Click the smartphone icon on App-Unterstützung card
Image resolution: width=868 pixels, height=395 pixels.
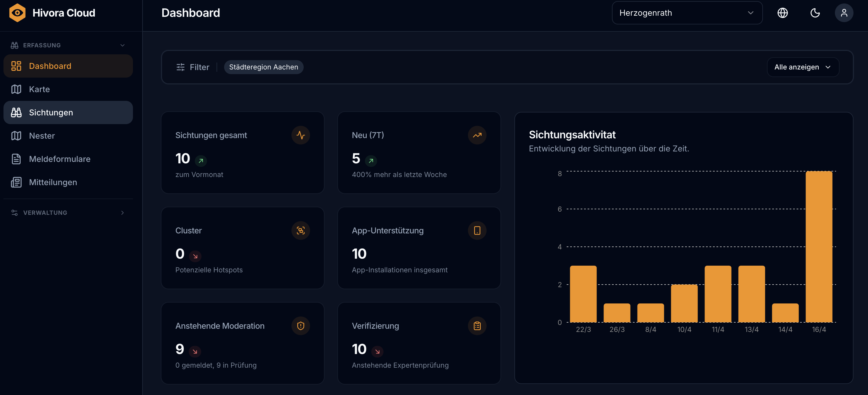(x=477, y=230)
